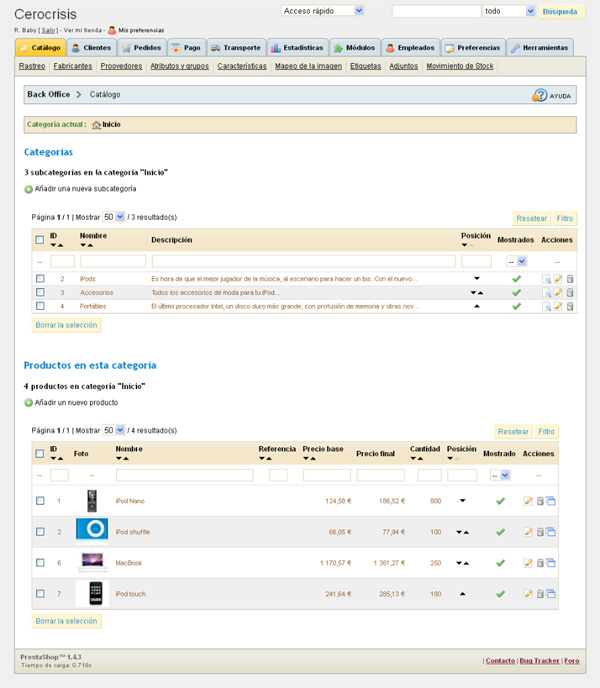This screenshot has height=688, width=600.
Task: Open the Estadísticas tab
Action: click(x=297, y=47)
